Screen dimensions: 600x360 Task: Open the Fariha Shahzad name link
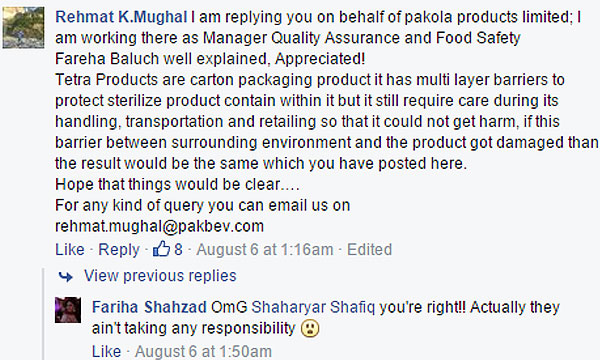[149, 307]
